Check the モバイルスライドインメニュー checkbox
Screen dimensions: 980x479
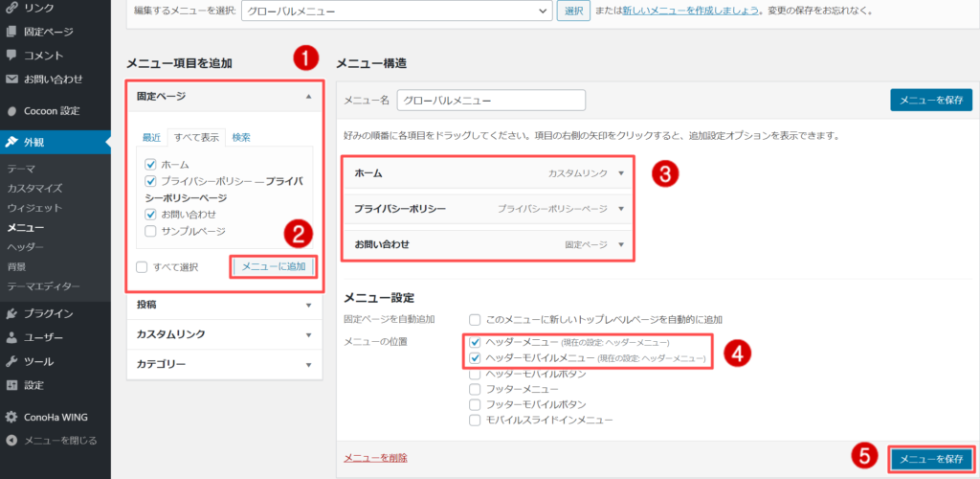475,421
